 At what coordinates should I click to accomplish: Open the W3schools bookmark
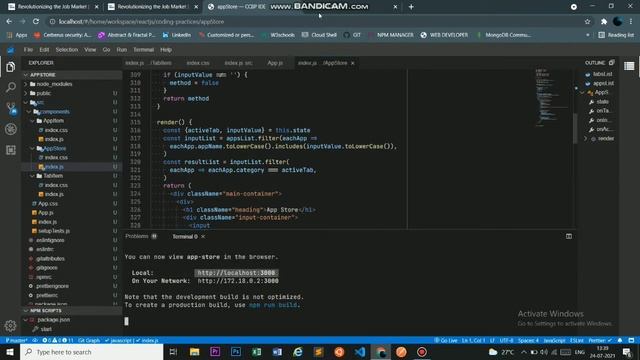tap(278, 35)
